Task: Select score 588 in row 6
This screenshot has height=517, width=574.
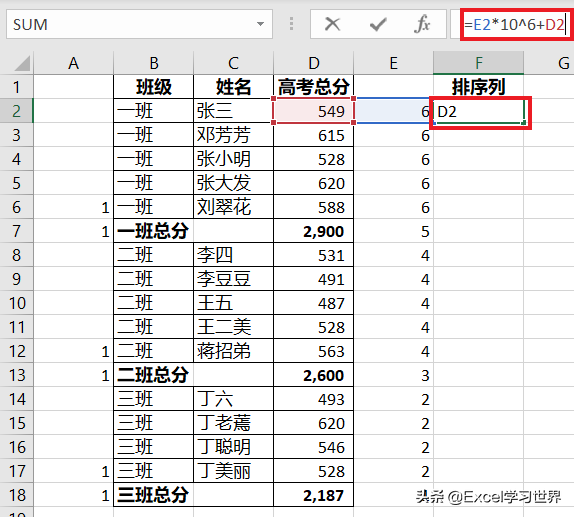Action: [313, 207]
